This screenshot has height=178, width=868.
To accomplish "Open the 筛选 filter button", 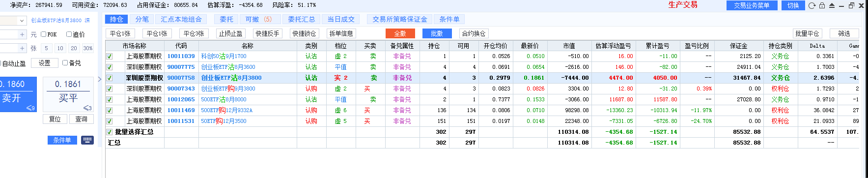I will pos(844,33).
